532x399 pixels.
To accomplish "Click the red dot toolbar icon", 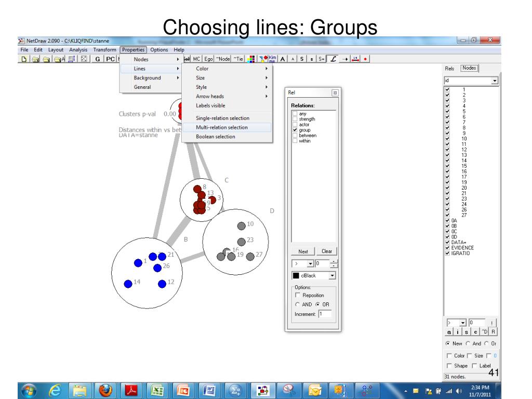I will click(x=365, y=59).
